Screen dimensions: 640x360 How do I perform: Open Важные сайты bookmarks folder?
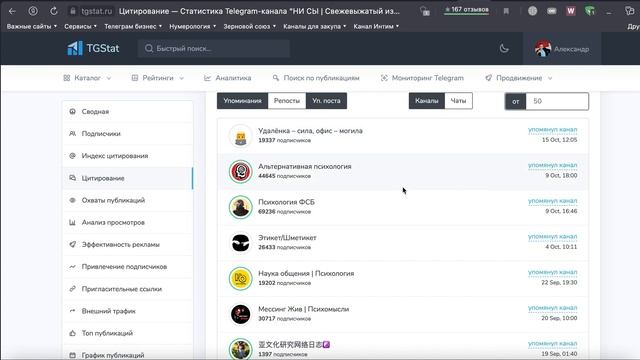[31, 26]
